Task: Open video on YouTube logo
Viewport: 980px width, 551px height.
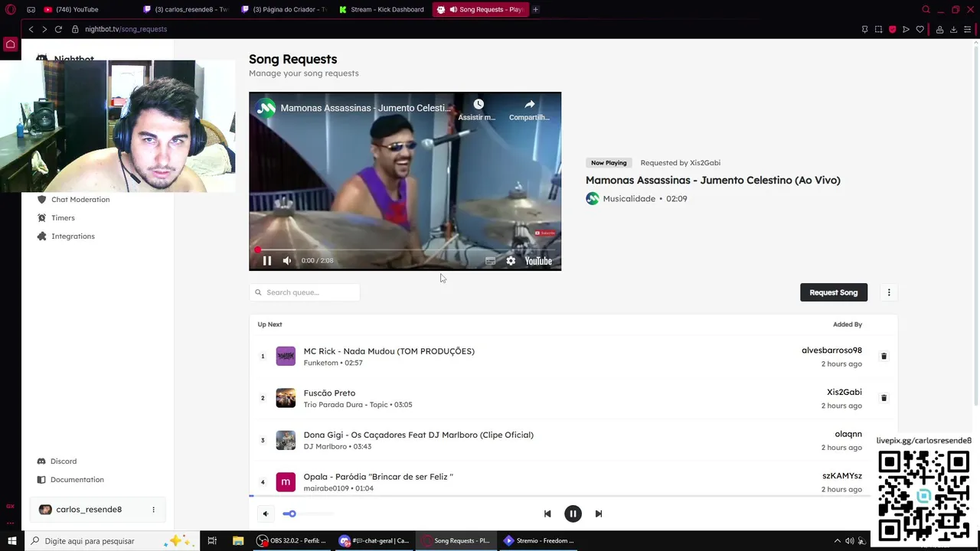Action: pyautogui.click(x=538, y=261)
